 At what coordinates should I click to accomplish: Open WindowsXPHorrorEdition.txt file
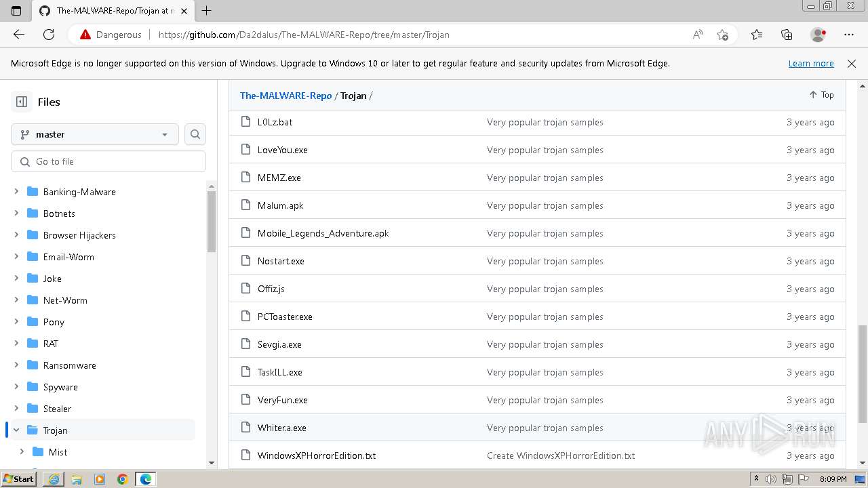[x=317, y=455]
